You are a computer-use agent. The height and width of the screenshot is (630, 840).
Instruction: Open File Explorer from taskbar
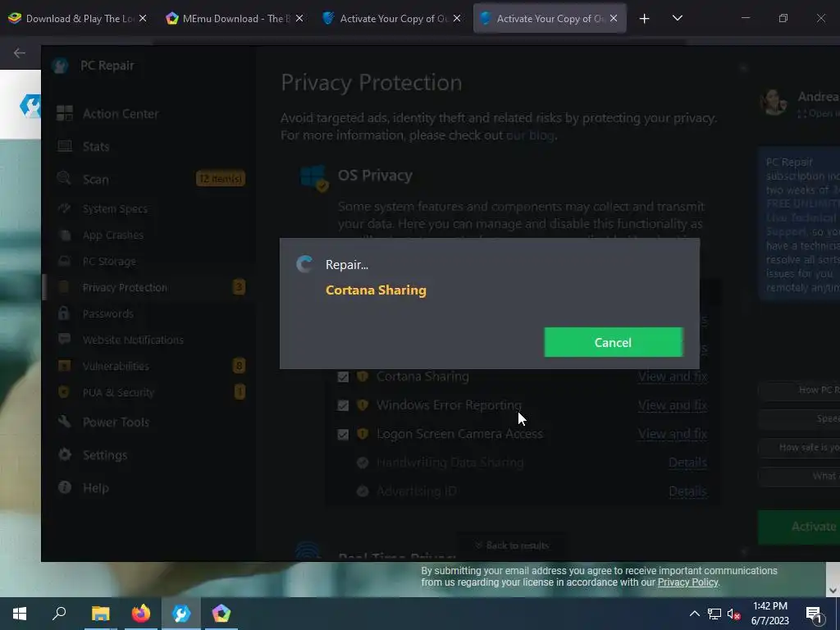[x=100, y=614]
